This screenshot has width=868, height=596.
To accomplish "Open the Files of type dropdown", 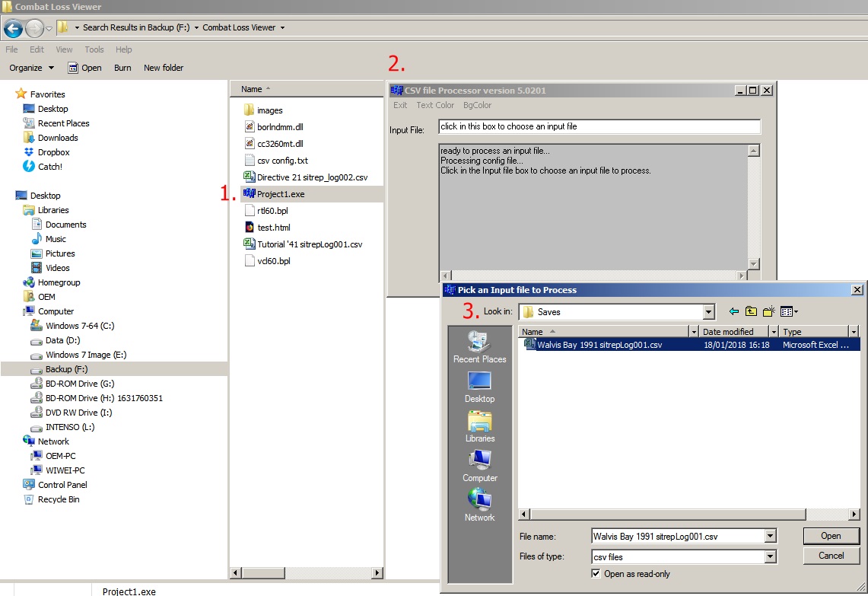I will [770, 556].
